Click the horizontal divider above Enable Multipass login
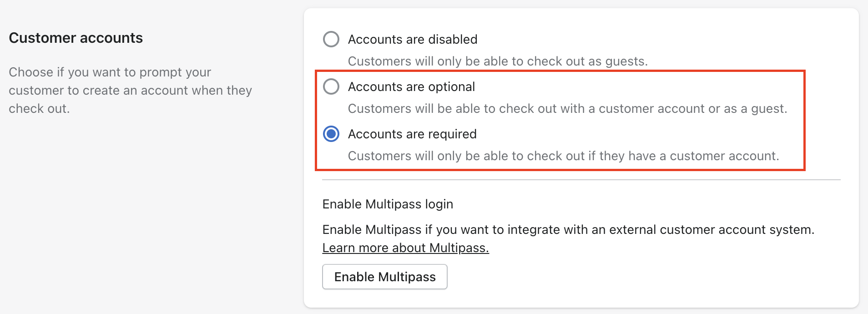The width and height of the screenshot is (868, 314). click(581, 180)
